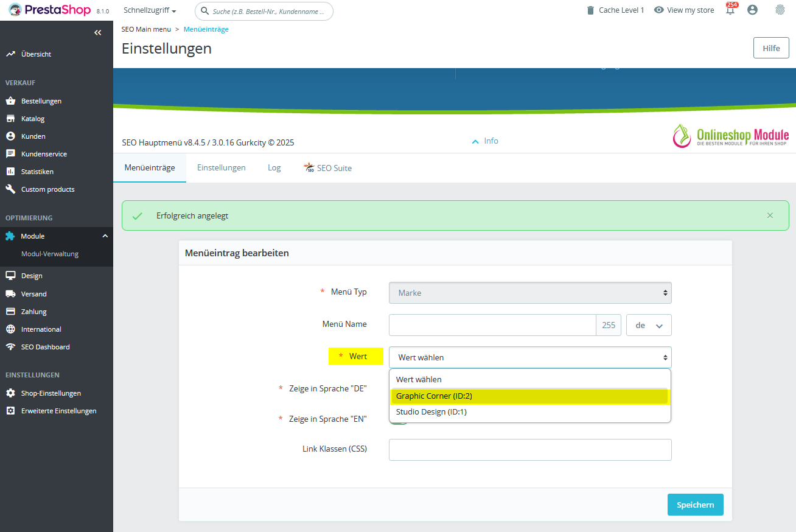This screenshot has width=796, height=532.
Task: Collapse the Info panel expander
Action: (x=485, y=141)
